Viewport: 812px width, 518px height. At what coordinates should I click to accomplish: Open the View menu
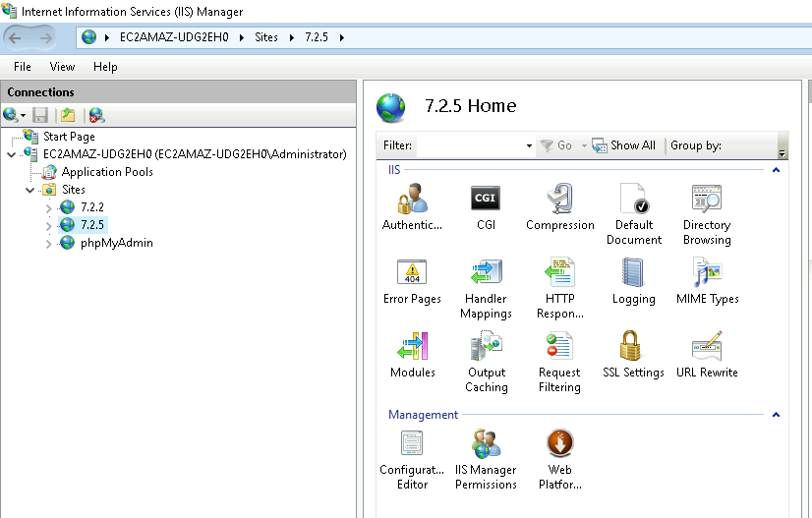coord(62,67)
